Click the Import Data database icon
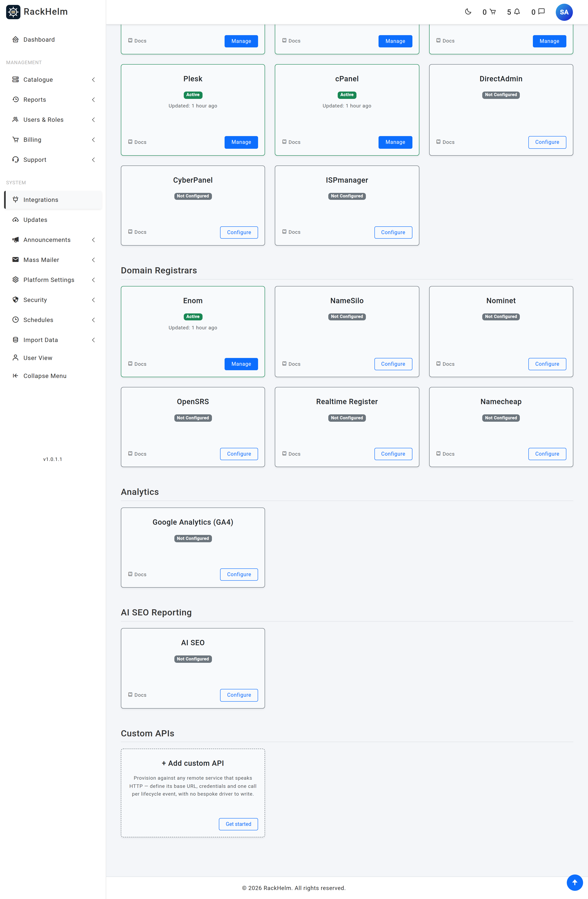Viewport: 588px width, 899px height. pyautogui.click(x=16, y=340)
